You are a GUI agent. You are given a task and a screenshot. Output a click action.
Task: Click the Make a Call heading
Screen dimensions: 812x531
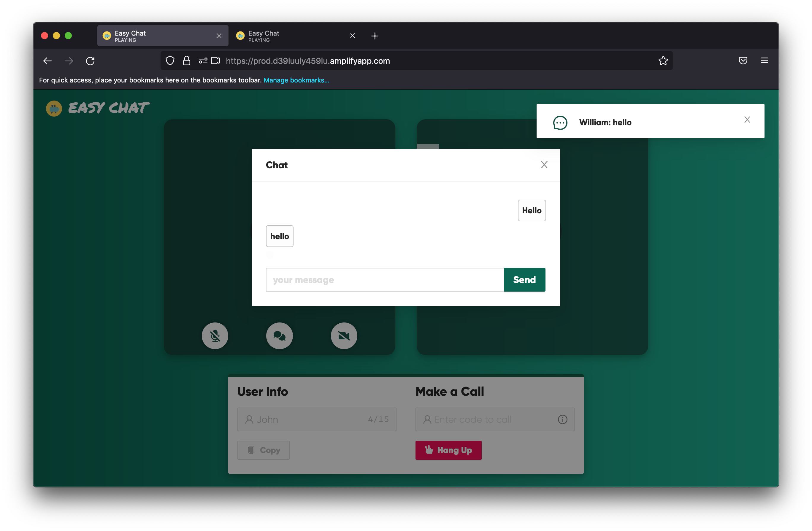tap(450, 392)
